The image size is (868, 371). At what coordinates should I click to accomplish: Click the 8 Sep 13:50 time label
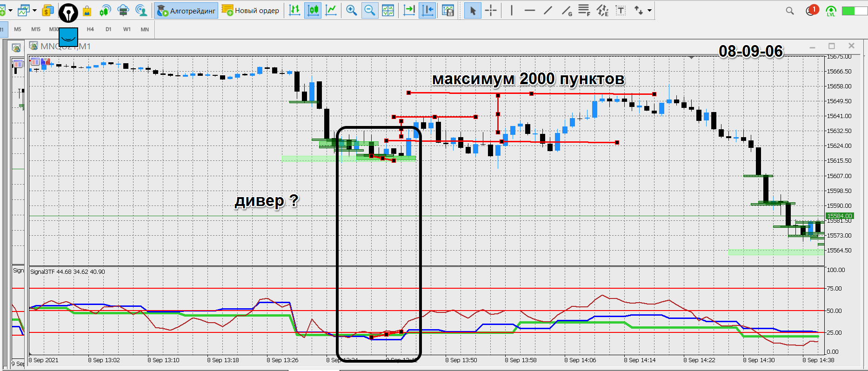(461, 360)
